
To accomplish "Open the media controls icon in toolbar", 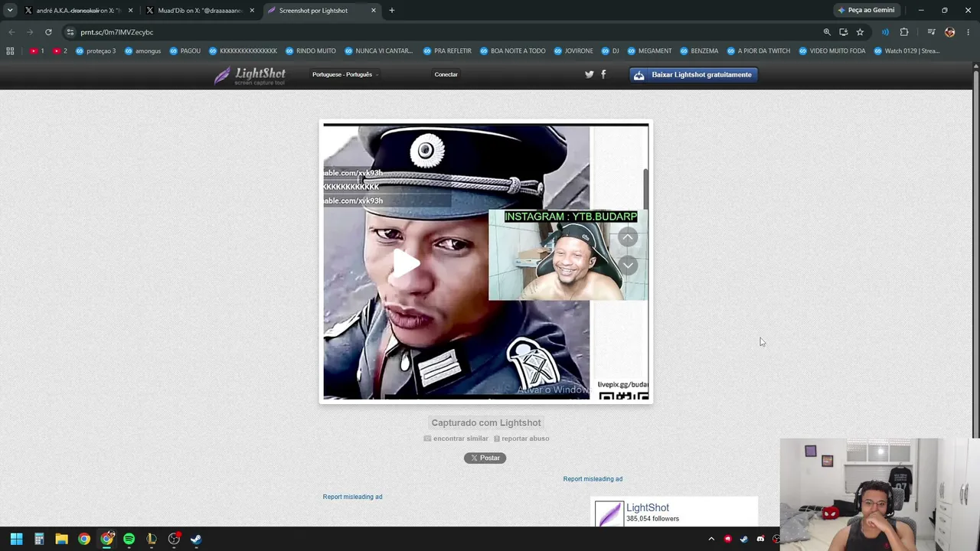I will [931, 32].
